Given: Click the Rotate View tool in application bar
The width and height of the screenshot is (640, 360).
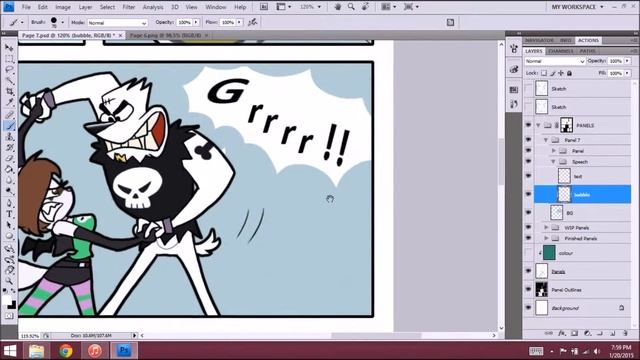Looking at the screenshot, I should point(365,7).
